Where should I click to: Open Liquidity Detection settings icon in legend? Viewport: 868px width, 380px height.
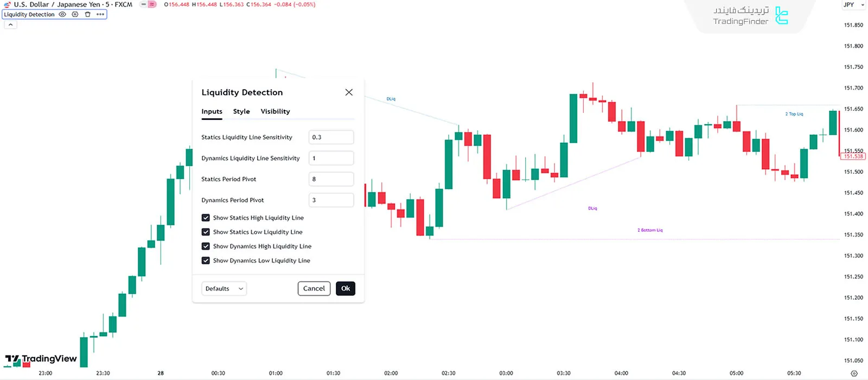coord(75,15)
